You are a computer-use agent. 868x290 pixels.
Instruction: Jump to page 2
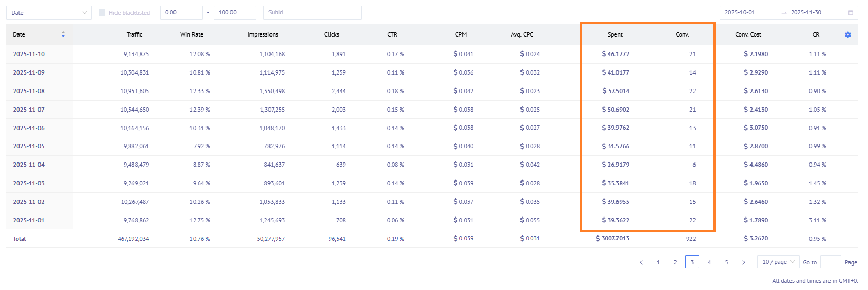(675, 262)
